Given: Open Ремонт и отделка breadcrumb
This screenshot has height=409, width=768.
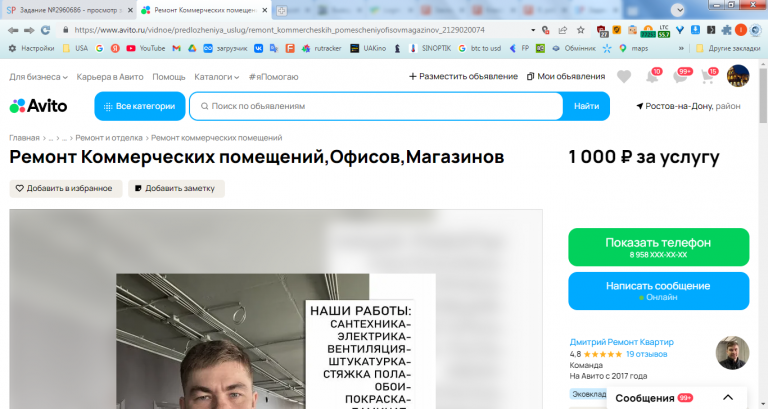Looking at the screenshot, I should (109, 138).
